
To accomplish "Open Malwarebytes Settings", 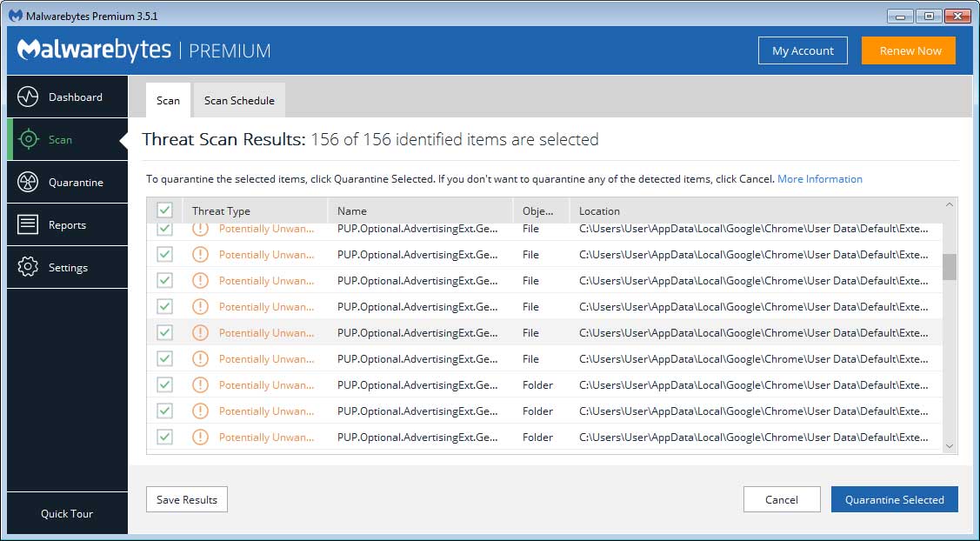I will click(67, 267).
